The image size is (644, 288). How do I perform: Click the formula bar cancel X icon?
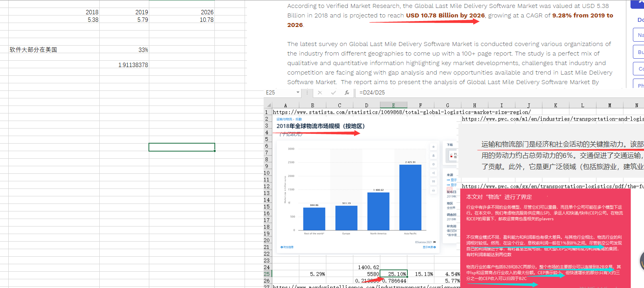320,92
